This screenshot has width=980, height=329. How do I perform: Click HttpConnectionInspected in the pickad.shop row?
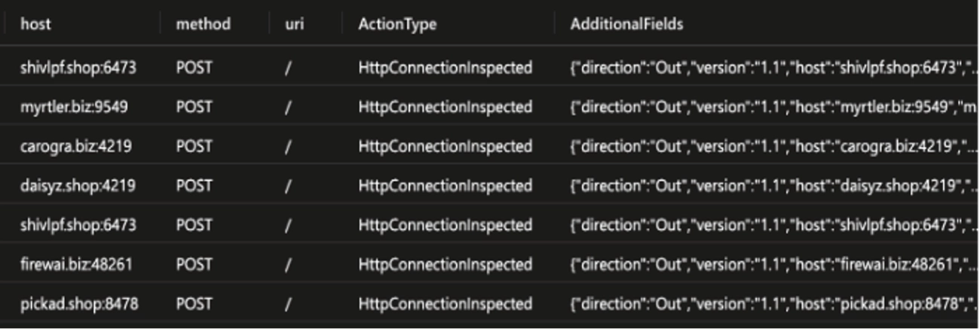(446, 304)
